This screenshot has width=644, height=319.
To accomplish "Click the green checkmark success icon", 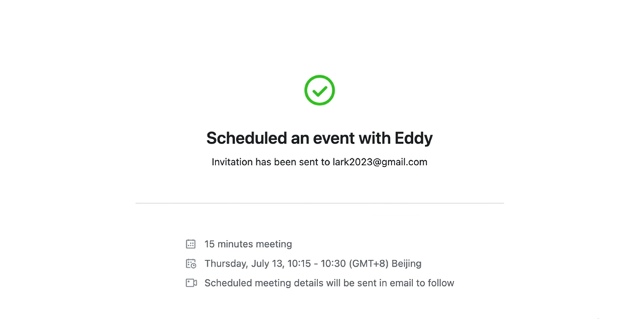I will pyautogui.click(x=319, y=91).
